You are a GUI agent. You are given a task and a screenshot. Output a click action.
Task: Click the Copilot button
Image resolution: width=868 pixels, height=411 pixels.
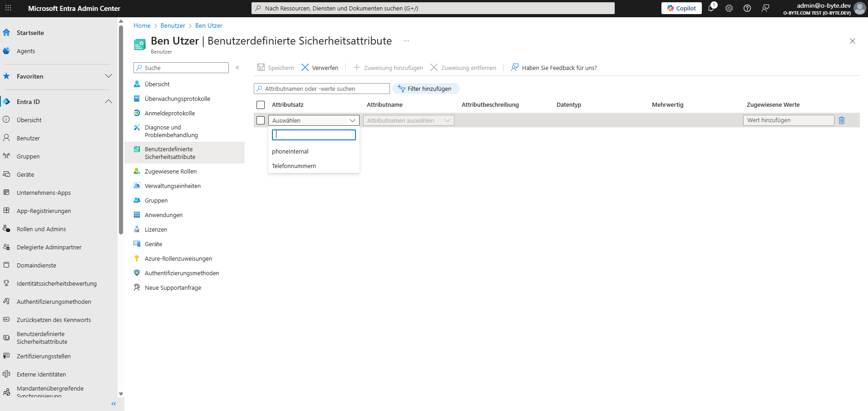(x=681, y=8)
